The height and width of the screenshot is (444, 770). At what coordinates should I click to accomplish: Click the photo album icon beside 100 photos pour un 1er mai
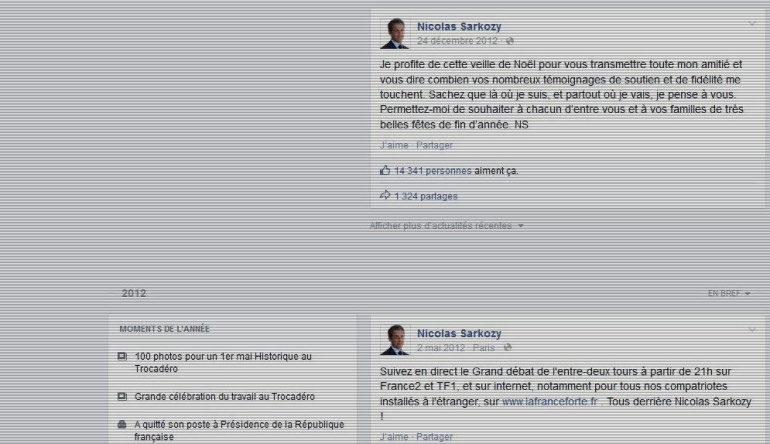[x=122, y=357]
